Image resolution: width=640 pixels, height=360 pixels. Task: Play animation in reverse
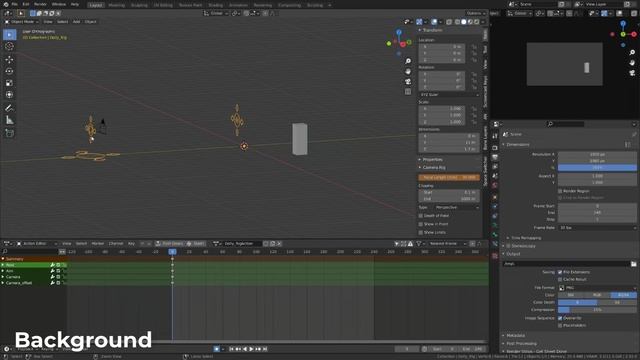coord(245,349)
